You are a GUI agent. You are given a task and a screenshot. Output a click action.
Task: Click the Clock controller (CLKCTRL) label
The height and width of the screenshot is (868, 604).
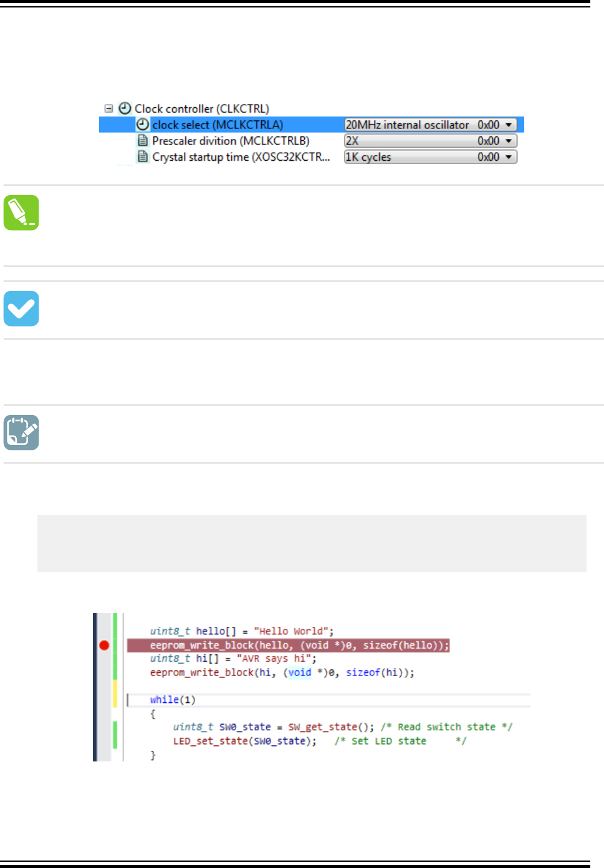coord(202,108)
